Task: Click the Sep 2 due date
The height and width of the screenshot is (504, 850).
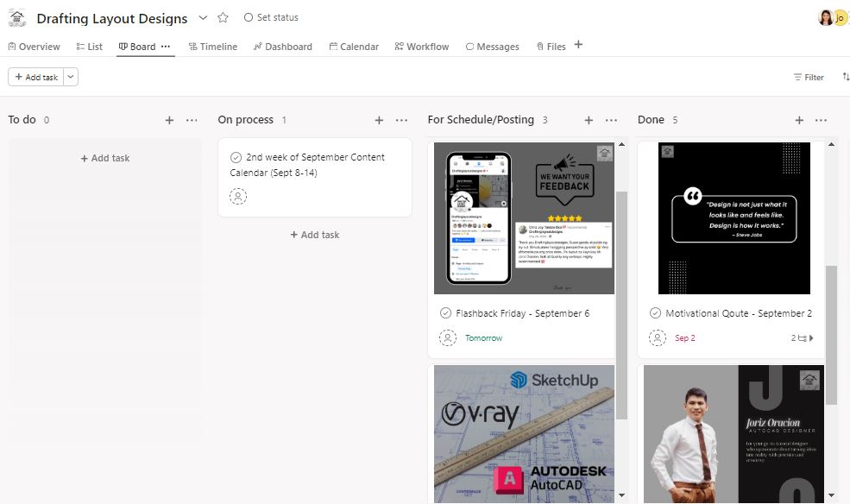Action: click(684, 337)
